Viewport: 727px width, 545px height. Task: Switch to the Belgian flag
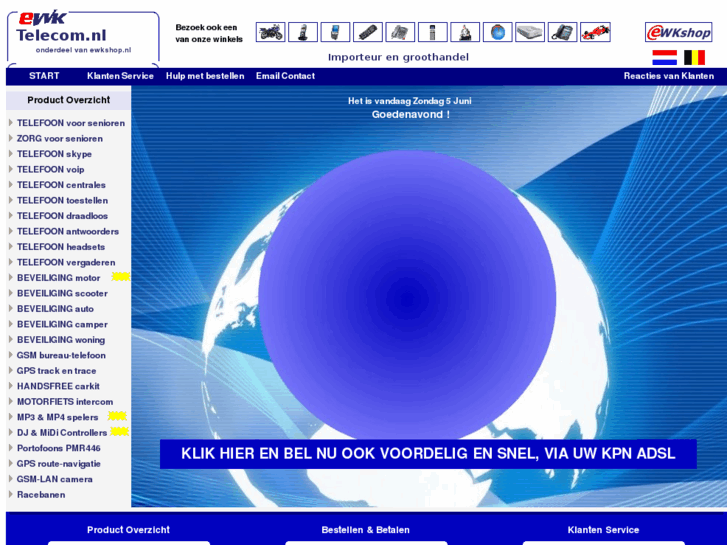(x=694, y=58)
